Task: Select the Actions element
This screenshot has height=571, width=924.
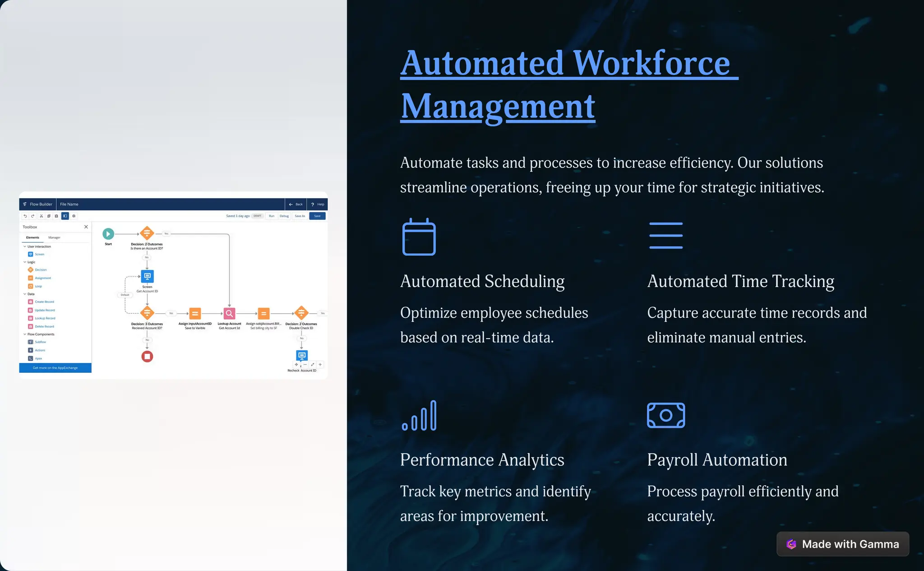Action: 37,350
